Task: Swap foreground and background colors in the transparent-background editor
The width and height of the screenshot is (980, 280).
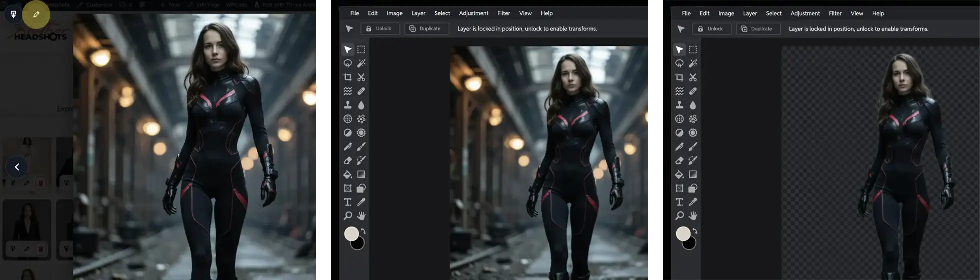Action: [x=695, y=231]
